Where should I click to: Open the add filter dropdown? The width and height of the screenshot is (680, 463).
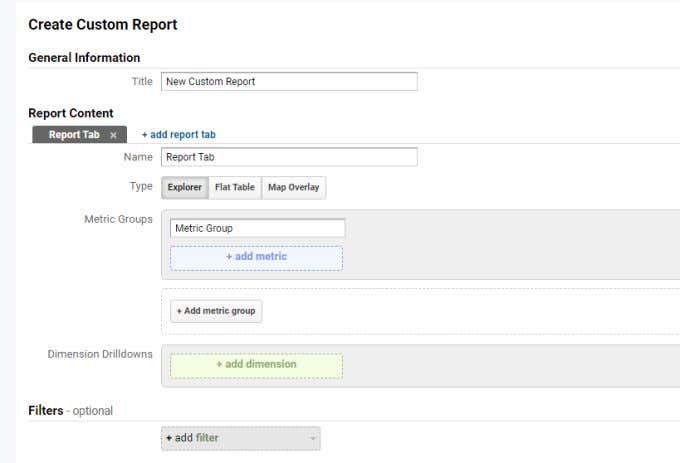(241, 438)
